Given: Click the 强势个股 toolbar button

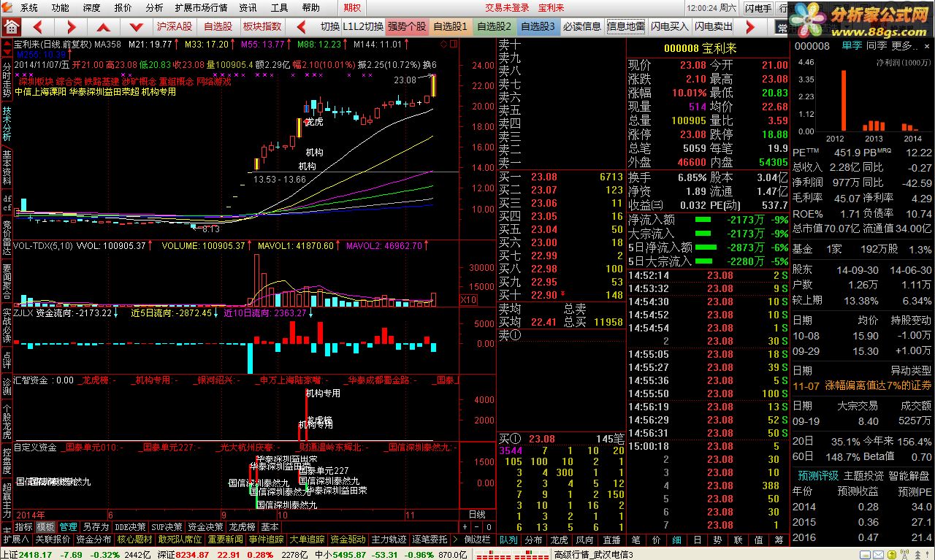Looking at the screenshot, I should pos(407,27).
